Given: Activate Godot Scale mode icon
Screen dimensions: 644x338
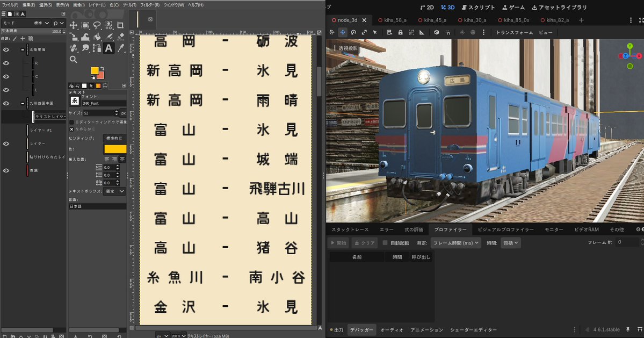Looking at the screenshot, I should pos(364,32).
